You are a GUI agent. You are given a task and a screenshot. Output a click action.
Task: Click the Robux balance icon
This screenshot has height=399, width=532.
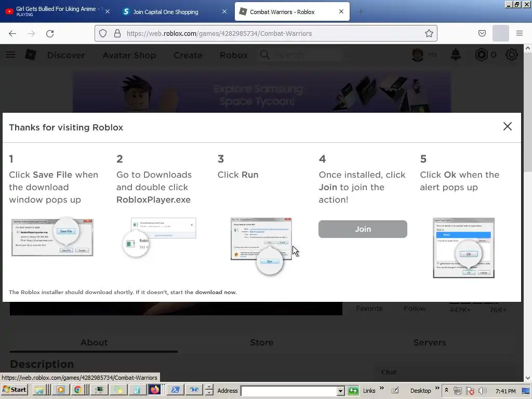(x=481, y=55)
